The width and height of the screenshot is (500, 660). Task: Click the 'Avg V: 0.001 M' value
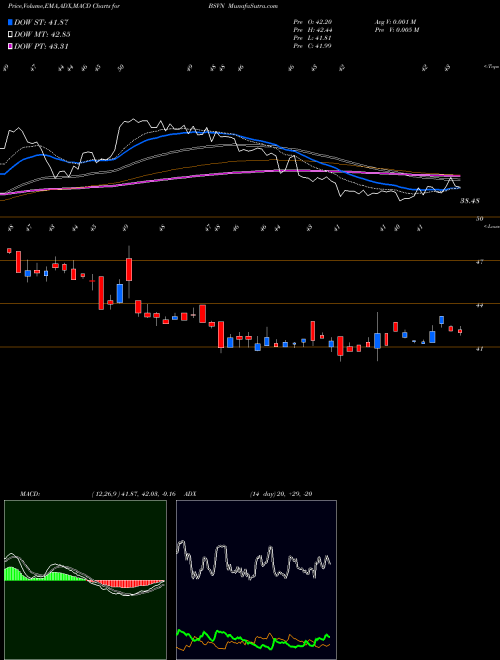coord(396,22)
